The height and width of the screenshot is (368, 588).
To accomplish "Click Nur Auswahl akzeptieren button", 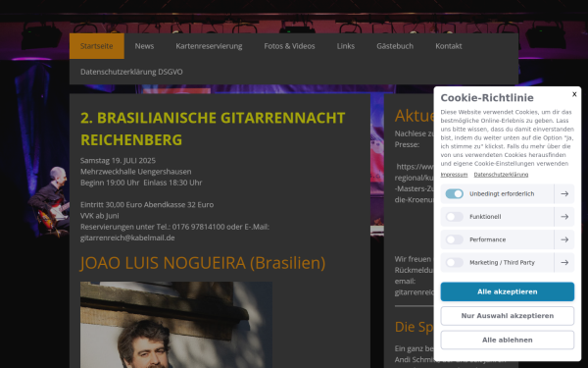I will pos(507,316).
